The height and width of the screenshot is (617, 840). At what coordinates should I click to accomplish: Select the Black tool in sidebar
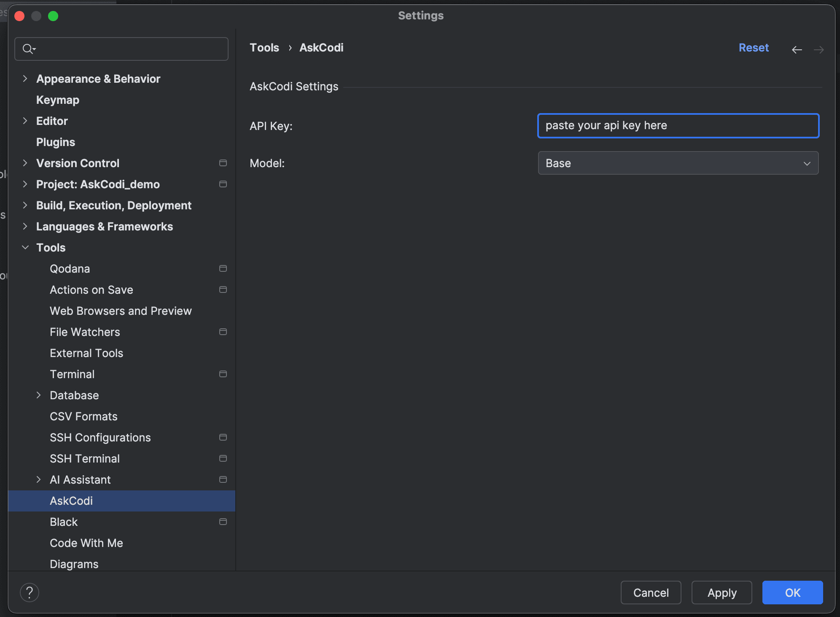tap(63, 522)
